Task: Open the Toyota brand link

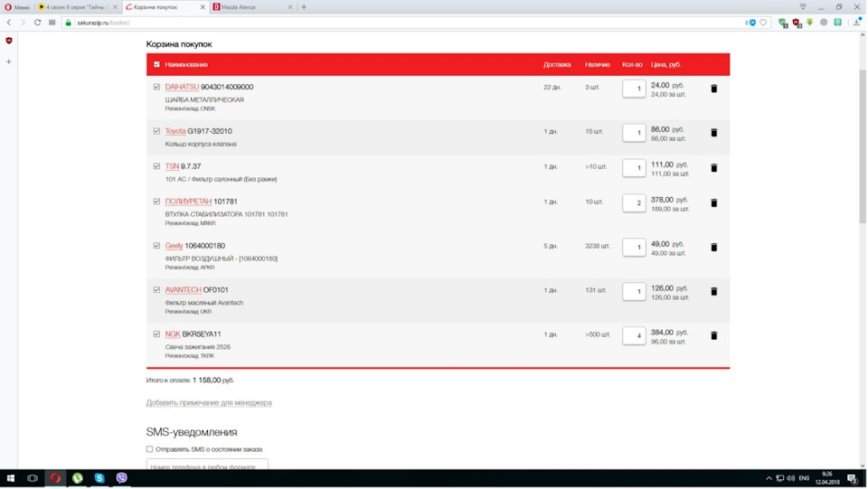Action: coord(175,131)
